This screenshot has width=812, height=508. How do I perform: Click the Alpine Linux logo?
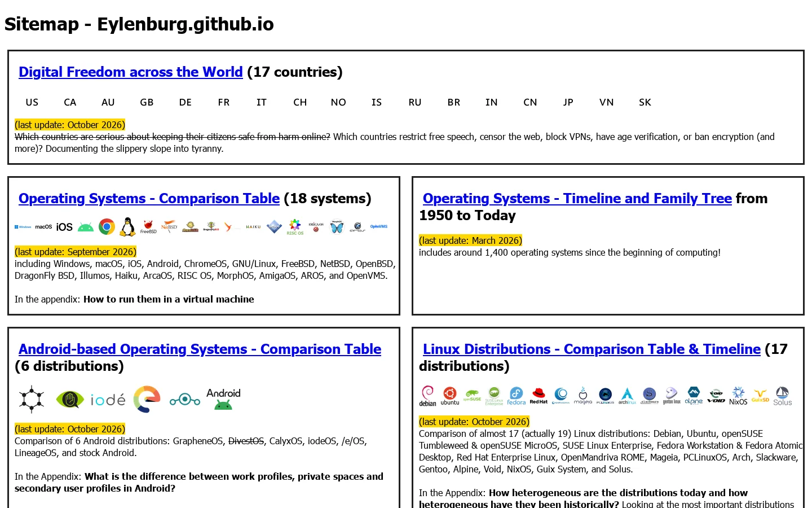click(x=694, y=396)
